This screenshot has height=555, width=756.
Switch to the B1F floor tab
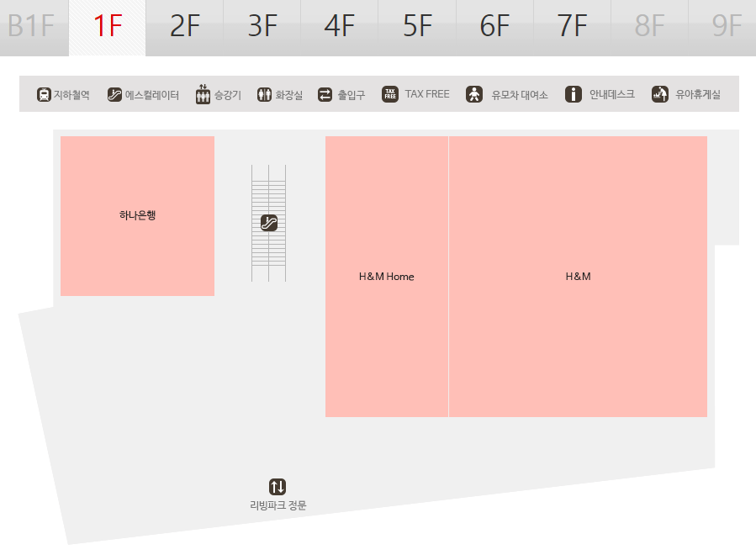pos(34,28)
